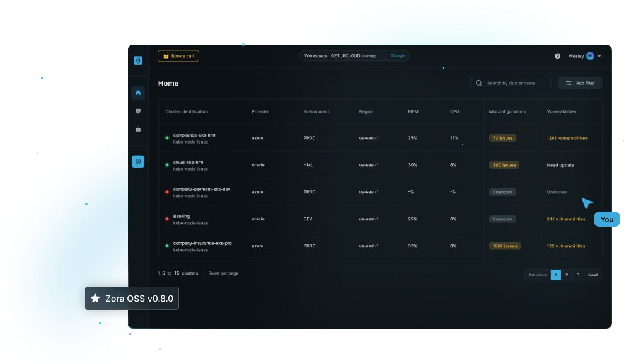
Task: Click the Add filter button
Action: pyautogui.click(x=580, y=83)
